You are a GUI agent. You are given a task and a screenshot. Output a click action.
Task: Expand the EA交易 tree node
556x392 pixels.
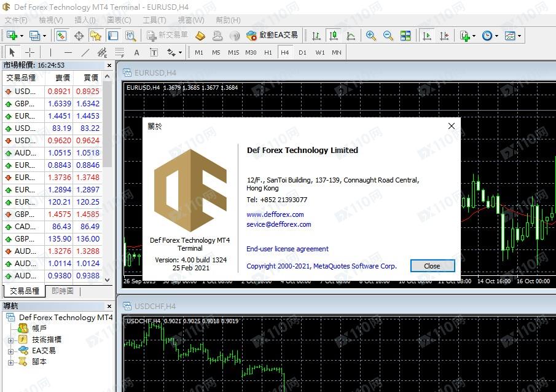tap(10, 351)
